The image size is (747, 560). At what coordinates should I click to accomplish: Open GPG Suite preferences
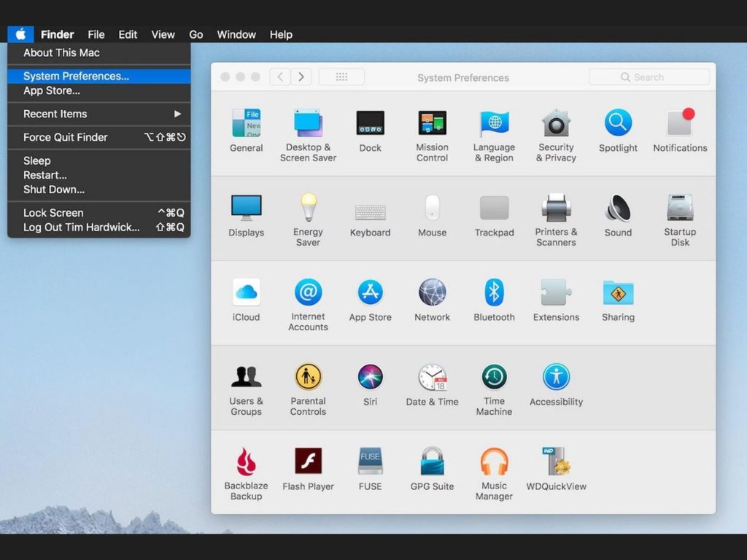coord(432,461)
